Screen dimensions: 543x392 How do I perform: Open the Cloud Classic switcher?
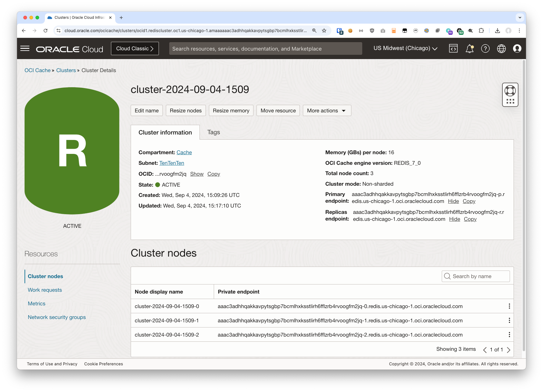pyautogui.click(x=135, y=48)
